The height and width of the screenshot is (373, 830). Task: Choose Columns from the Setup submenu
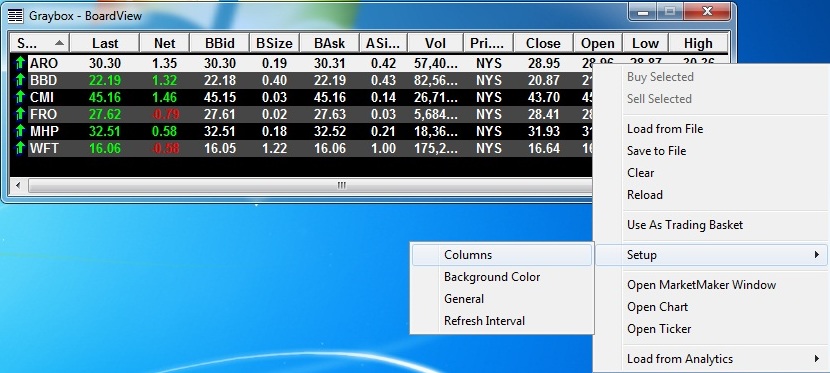coord(501,255)
